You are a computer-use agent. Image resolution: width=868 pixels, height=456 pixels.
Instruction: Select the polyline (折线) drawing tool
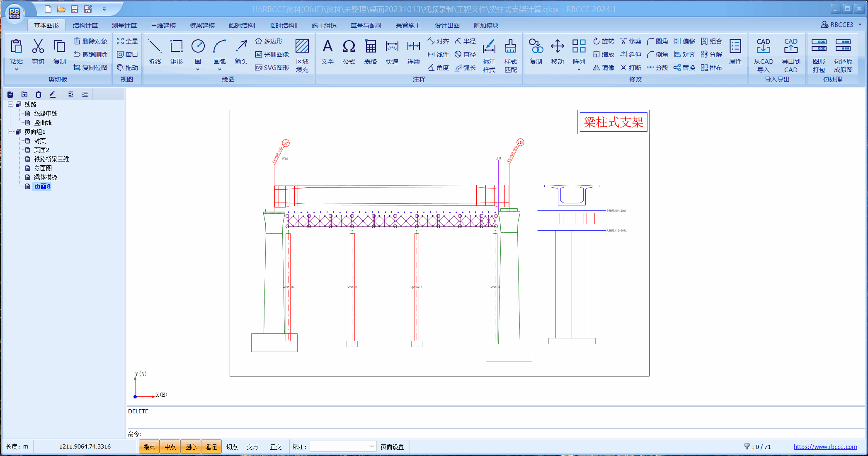[155, 51]
